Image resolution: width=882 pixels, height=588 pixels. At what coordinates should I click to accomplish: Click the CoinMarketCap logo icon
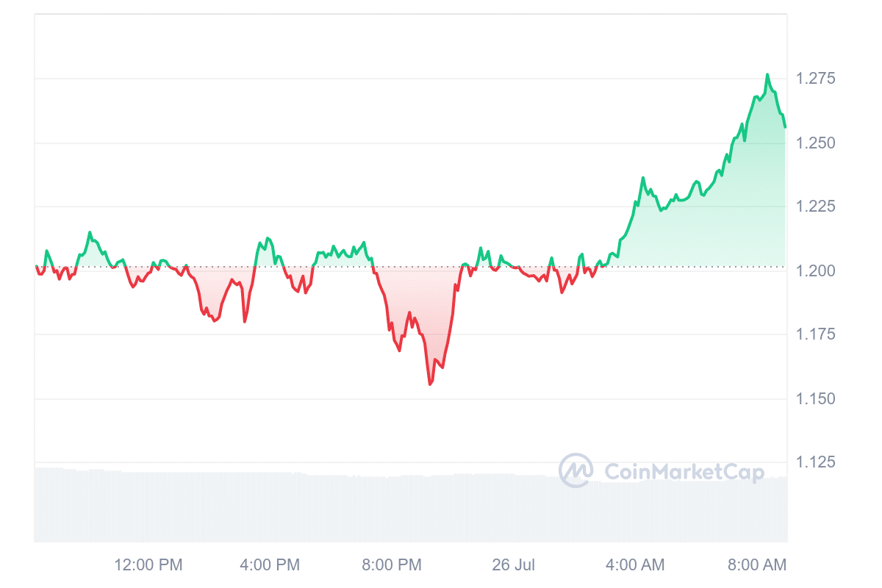(x=576, y=470)
